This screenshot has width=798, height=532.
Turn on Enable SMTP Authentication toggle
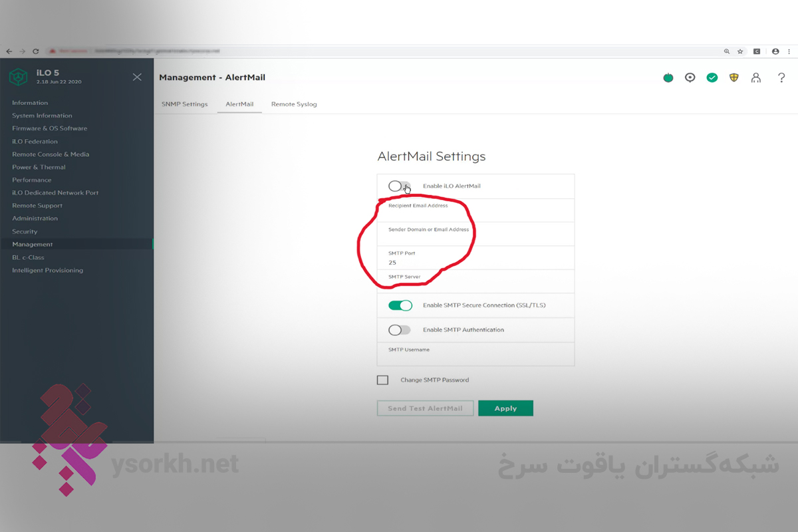coord(400,330)
